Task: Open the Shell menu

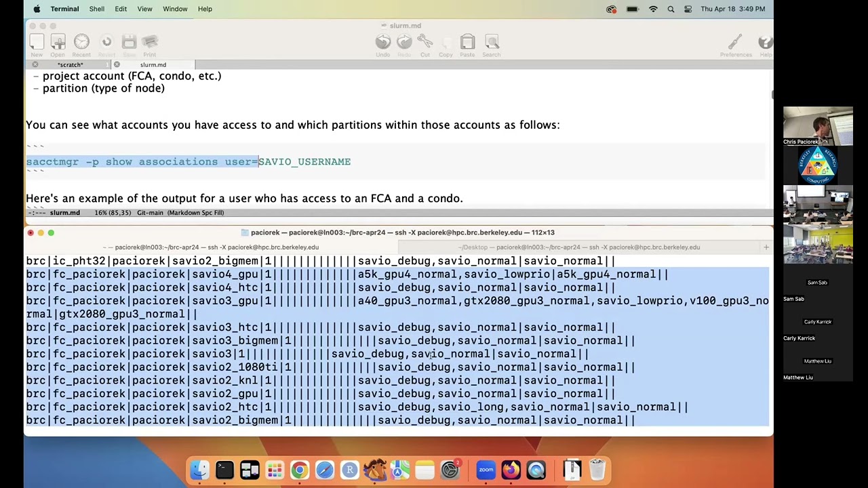Action: tap(97, 9)
